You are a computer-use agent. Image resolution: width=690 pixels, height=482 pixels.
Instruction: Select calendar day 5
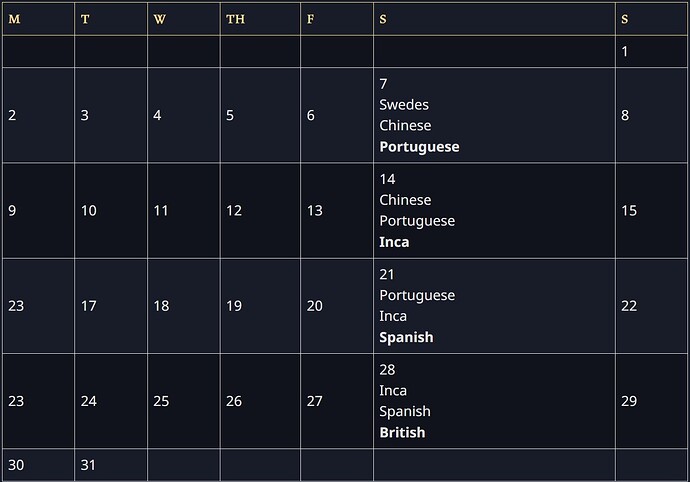[x=230, y=115]
